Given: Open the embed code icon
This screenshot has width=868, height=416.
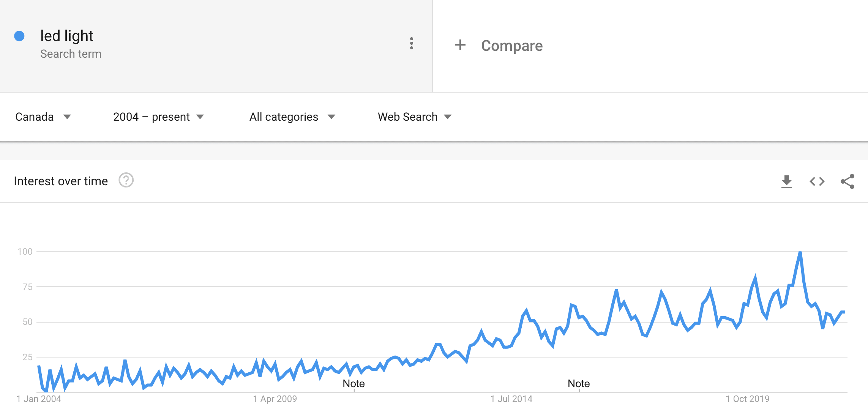Looking at the screenshot, I should click(817, 181).
